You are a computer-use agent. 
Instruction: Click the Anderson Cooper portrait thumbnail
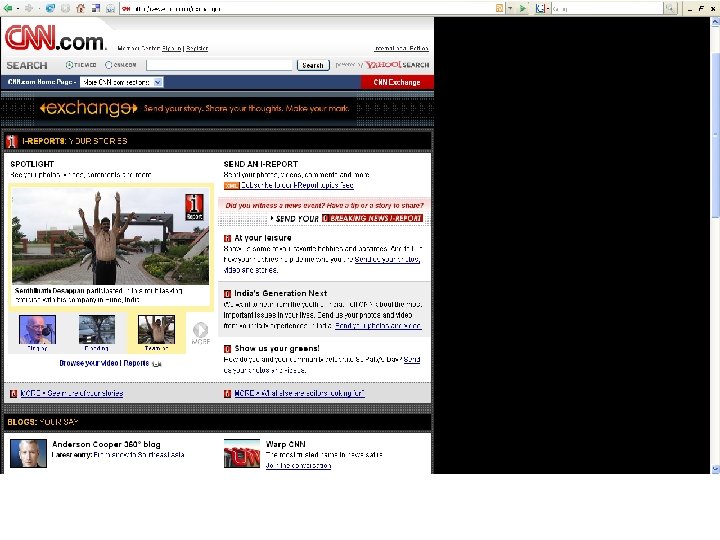[x=28, y=454]
